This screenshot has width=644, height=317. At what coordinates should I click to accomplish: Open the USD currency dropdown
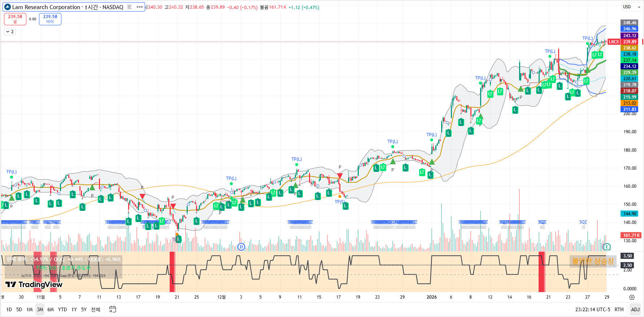pos(632,7)
